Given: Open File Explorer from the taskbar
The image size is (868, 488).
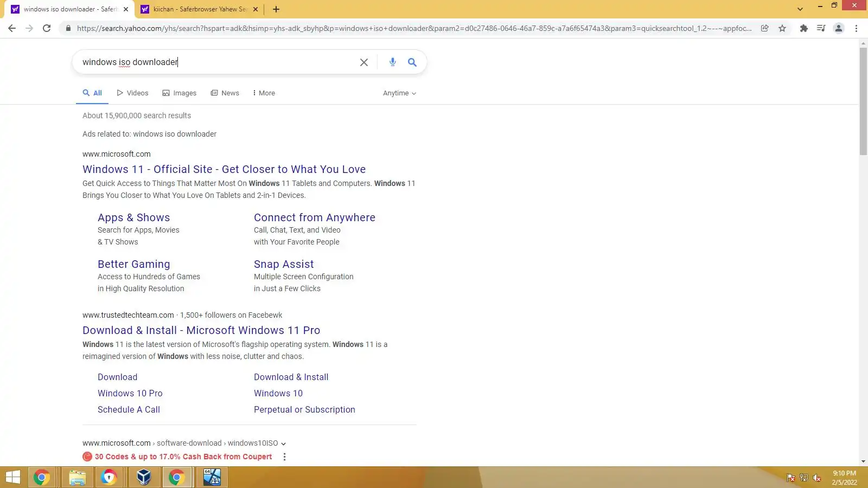Looking at the screenshot, I should pyautogui.click(x=78, y=477).
